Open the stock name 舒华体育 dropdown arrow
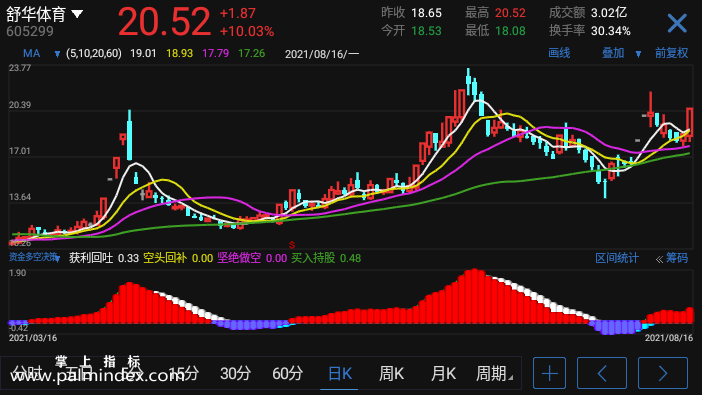 click(77, 14)
